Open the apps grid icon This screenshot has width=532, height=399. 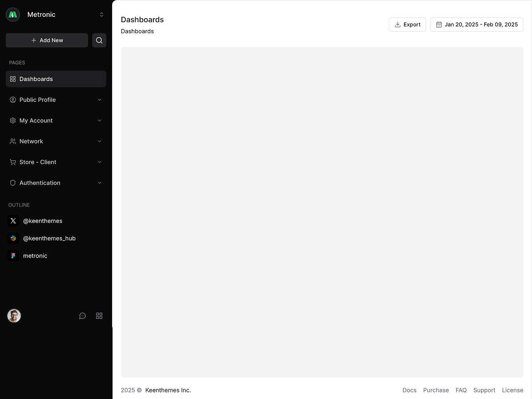click(99, 316)
